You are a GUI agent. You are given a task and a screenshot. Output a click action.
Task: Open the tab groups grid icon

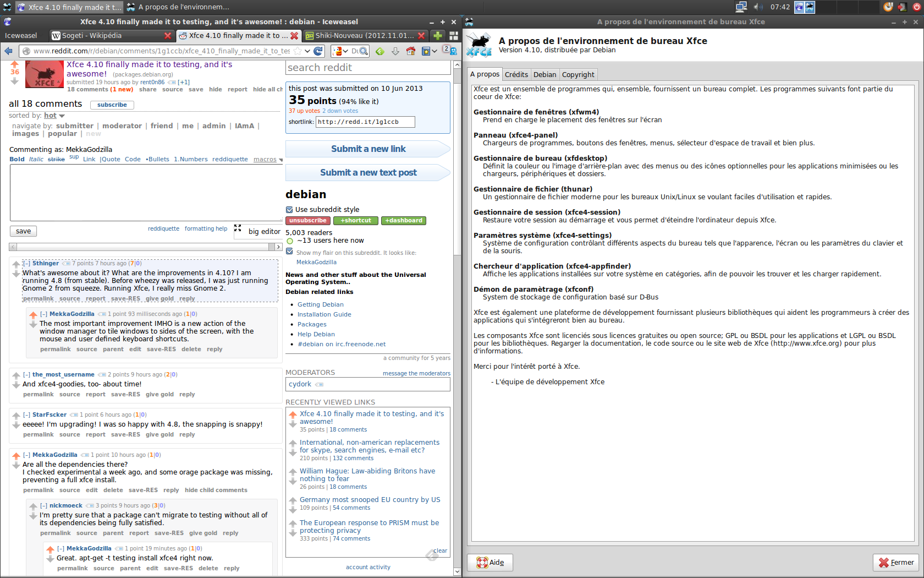pos(454,35)
